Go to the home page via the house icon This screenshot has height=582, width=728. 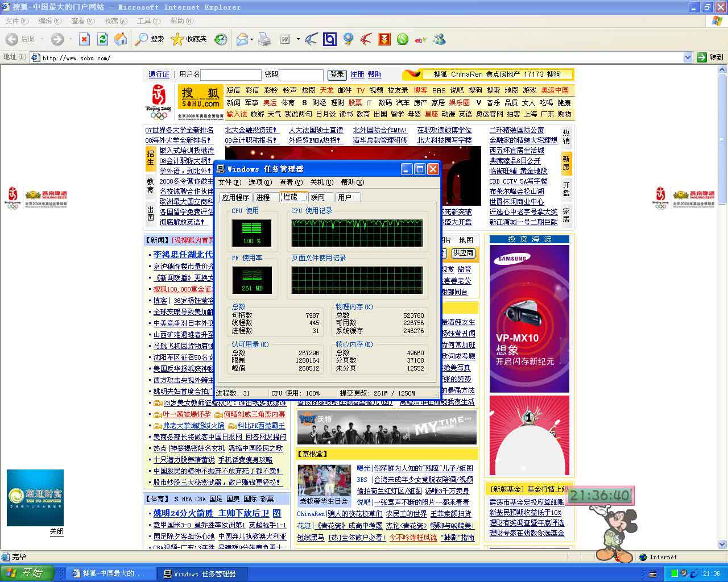(121, 39)
